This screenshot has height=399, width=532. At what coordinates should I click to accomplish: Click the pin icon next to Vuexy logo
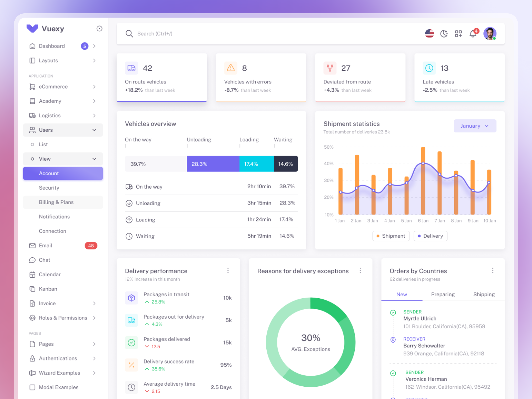point(99,28)
